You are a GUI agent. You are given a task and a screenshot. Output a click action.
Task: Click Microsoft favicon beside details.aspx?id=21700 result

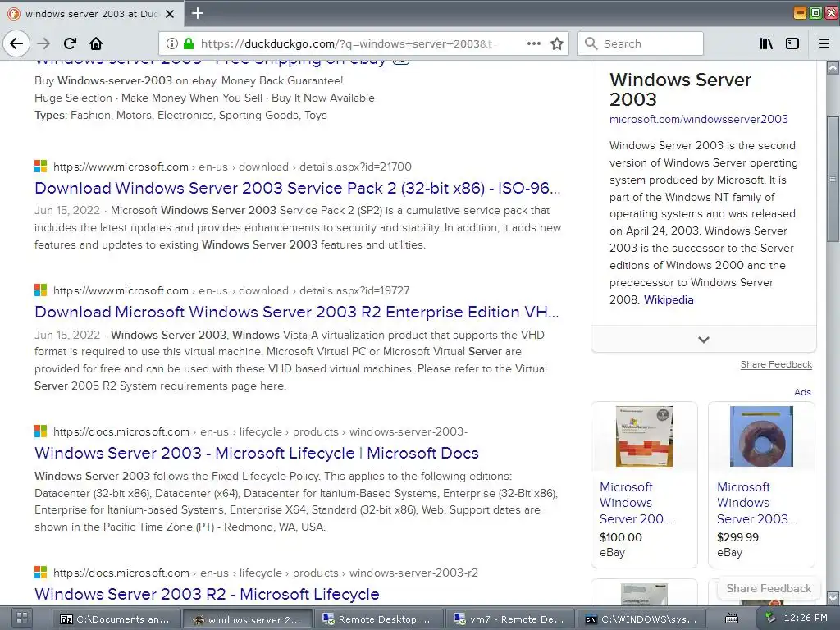pyautogui.click(x=41, y=166)
